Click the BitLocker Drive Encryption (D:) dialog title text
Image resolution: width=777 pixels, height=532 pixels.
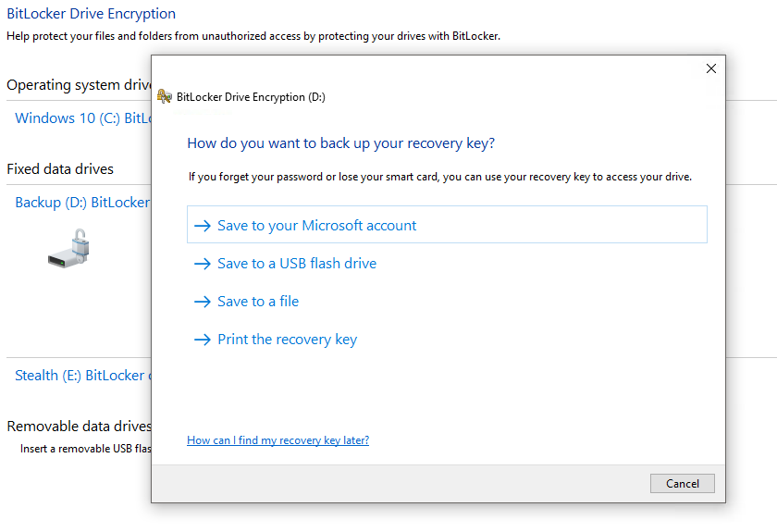[x=251, y=96]
